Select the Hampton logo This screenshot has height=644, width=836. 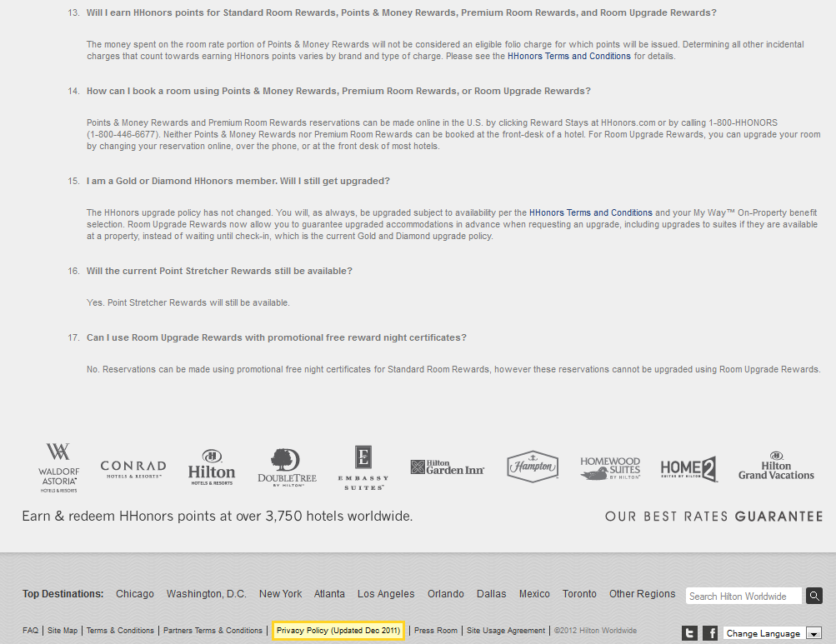[x=533, y=467]
